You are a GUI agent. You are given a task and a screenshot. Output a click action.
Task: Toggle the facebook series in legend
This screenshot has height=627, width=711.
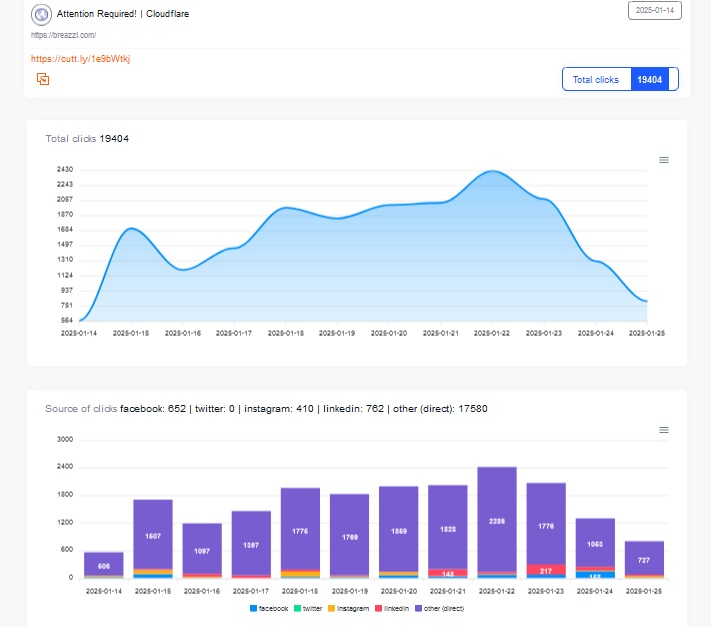(x=269, y=607)
